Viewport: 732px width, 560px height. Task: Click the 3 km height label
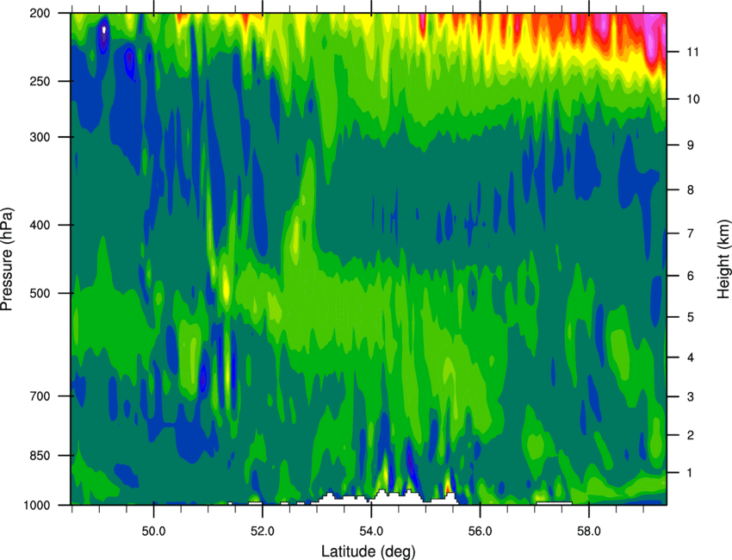click(x=691, y=397)
